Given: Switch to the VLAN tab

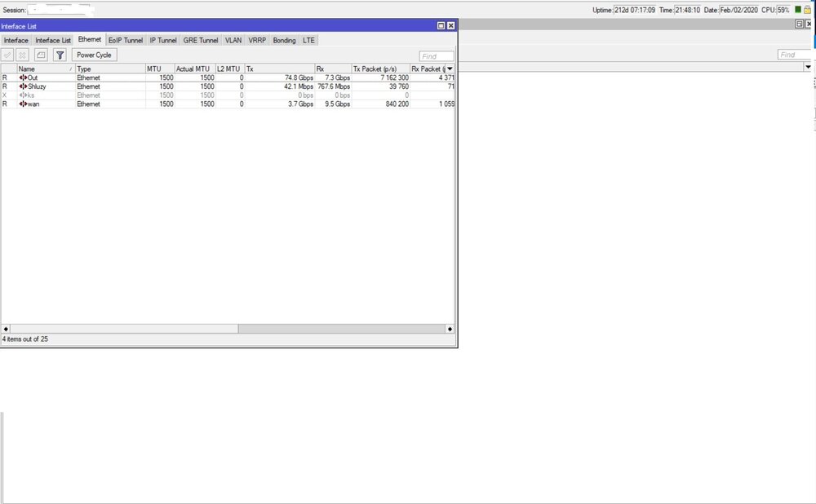Looking at the screenshot, I should (233, 39).
